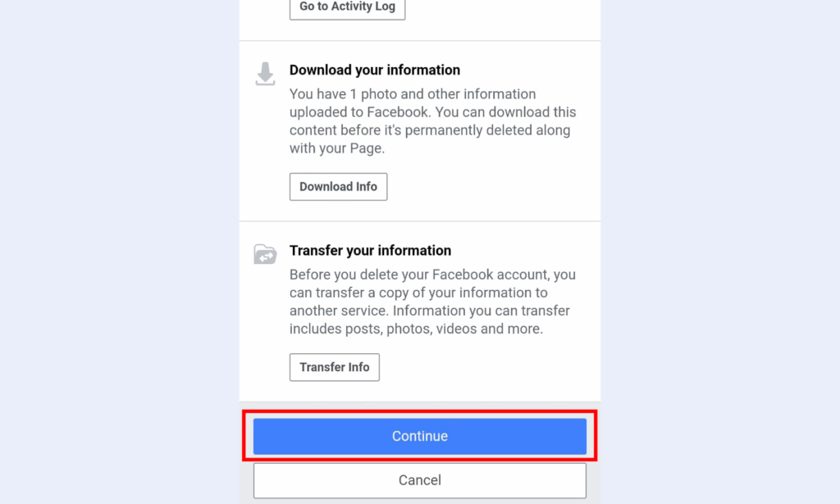Screen dimensions: 840x504
Task: Click the Transfer Info button
Action: click(335, 367)
